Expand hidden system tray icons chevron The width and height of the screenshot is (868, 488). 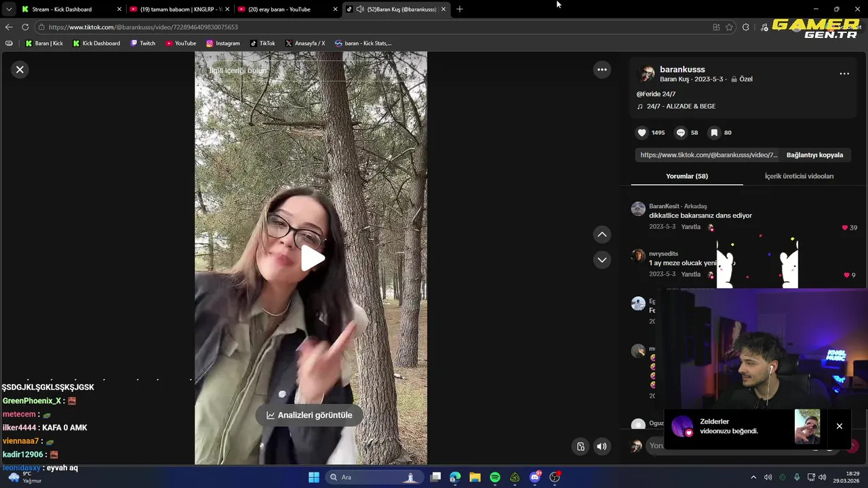tap(753, 477)
